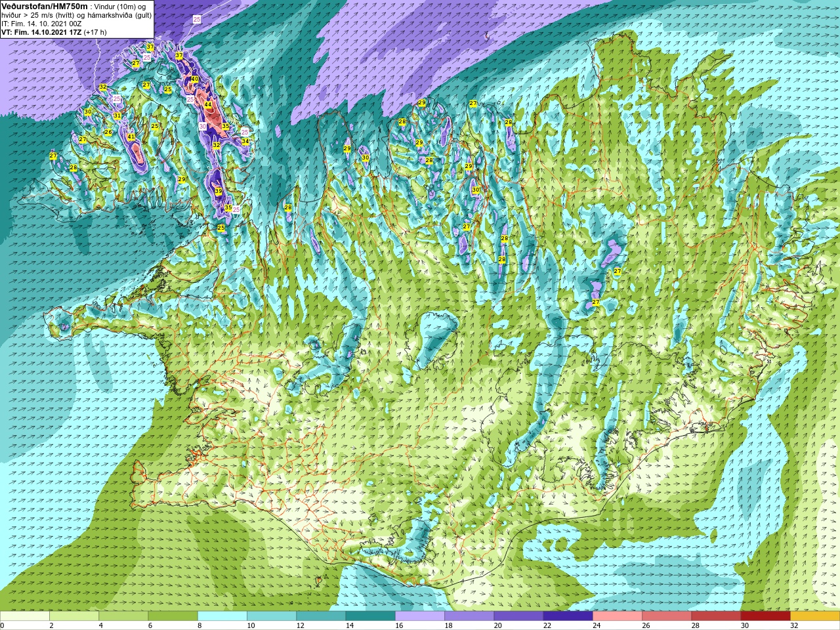Click legend tick number '8'

point(199,625)
